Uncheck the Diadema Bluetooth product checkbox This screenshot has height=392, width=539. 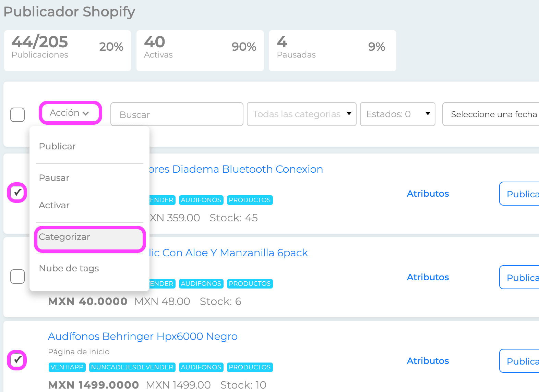click(x=17, y=193)
